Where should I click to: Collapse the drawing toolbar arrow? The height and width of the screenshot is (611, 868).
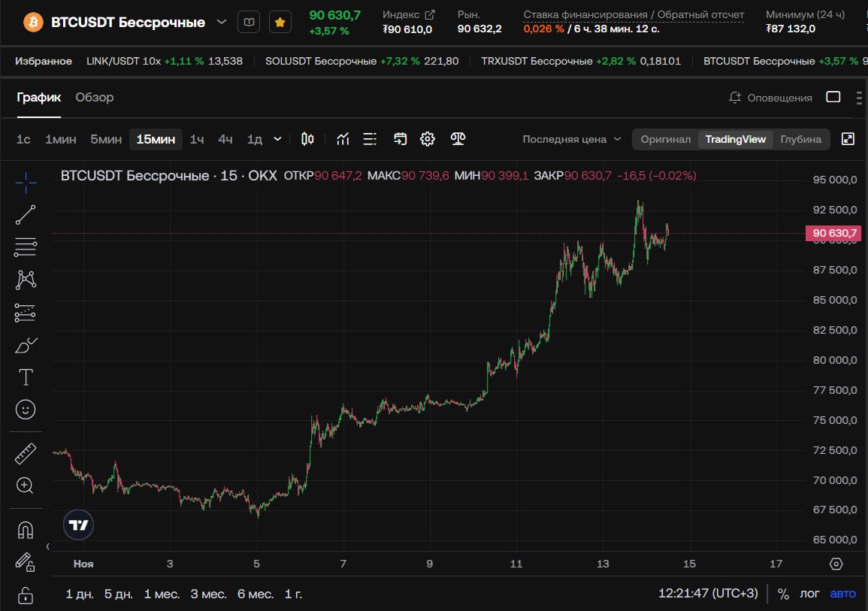pos(47,547)
